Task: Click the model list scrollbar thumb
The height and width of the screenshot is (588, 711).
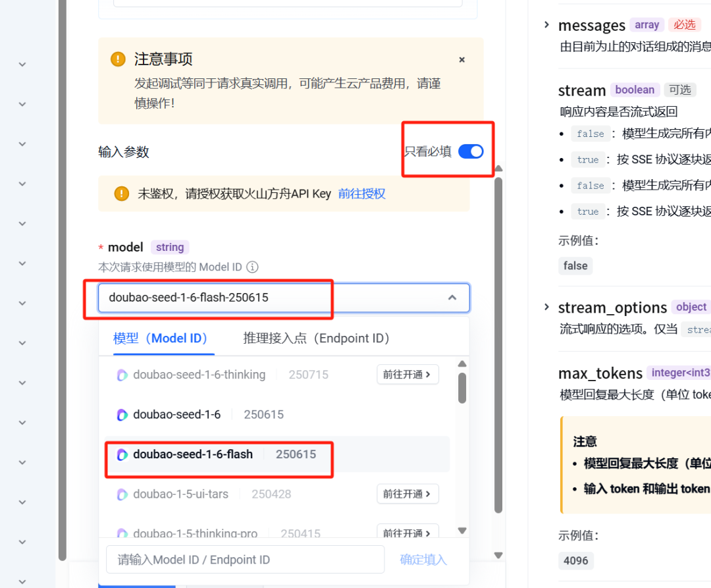Action: 462,388
